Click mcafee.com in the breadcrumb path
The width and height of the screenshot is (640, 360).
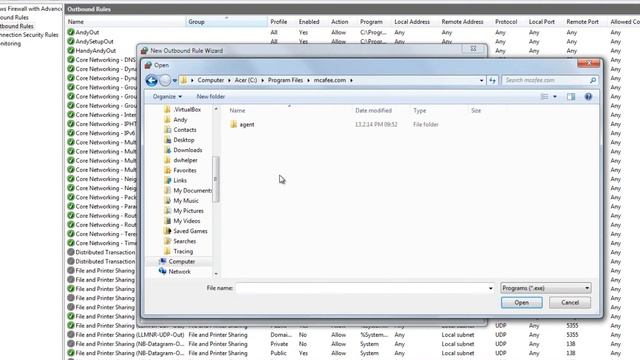pyautogui.click(x=330, y=80)
